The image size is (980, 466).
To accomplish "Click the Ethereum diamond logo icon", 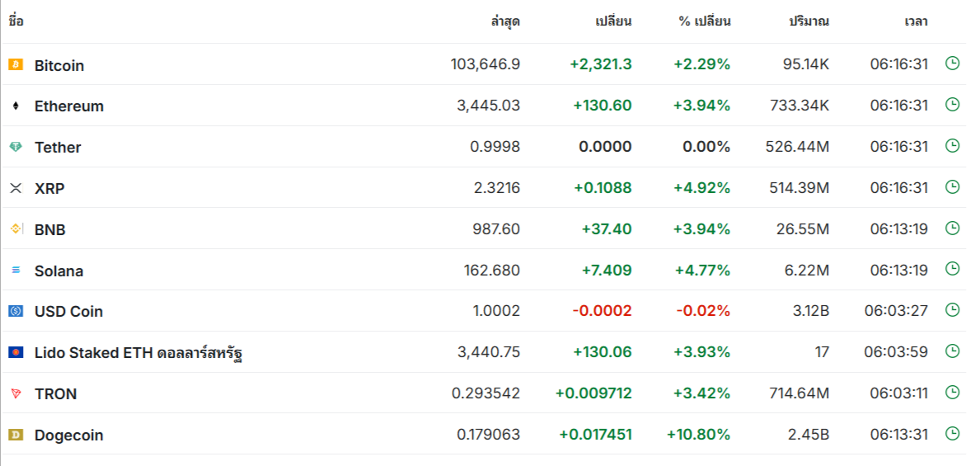I will tap(16, 106).
